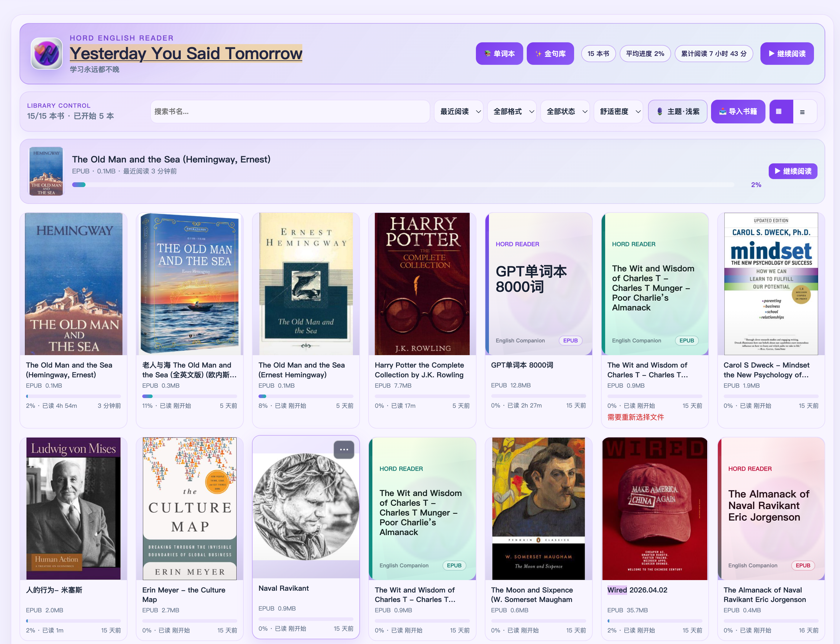Click the Carol S Dweck – Mindset title
840x644 pixels.
coord(766,370)
